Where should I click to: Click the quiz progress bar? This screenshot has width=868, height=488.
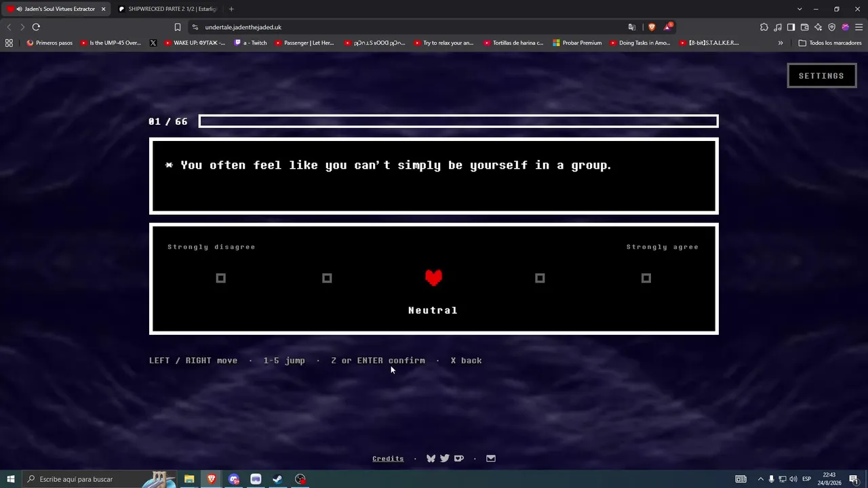(x=458, y=121)
